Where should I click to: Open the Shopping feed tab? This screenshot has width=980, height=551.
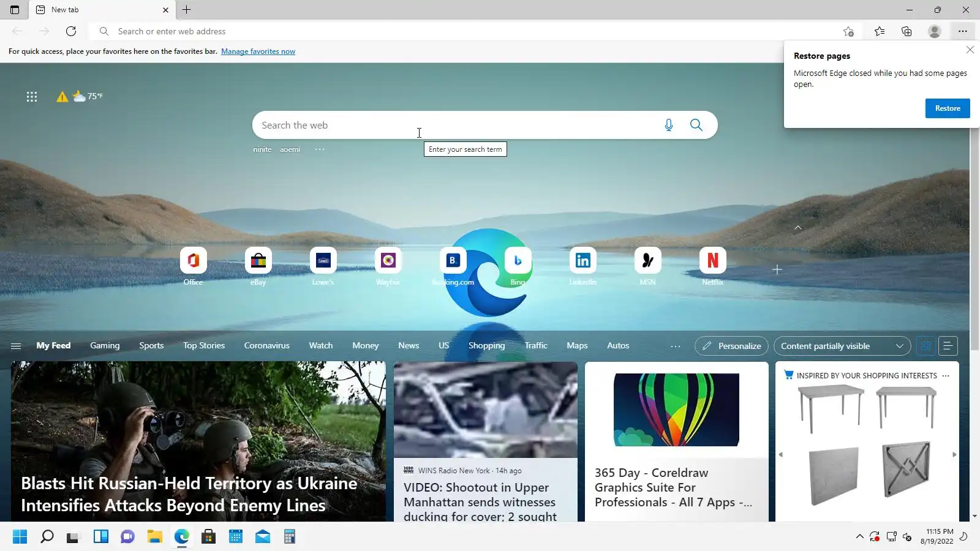pos(487,346)
